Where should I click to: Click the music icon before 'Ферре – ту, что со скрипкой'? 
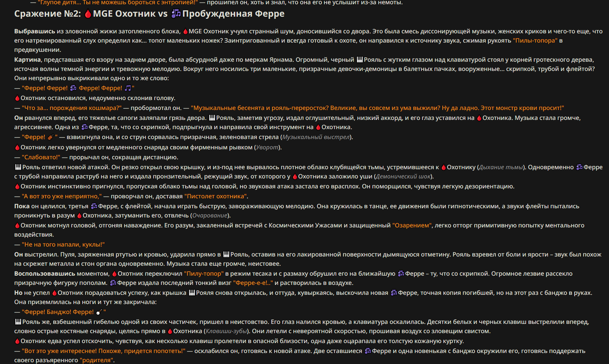point(401,274)
